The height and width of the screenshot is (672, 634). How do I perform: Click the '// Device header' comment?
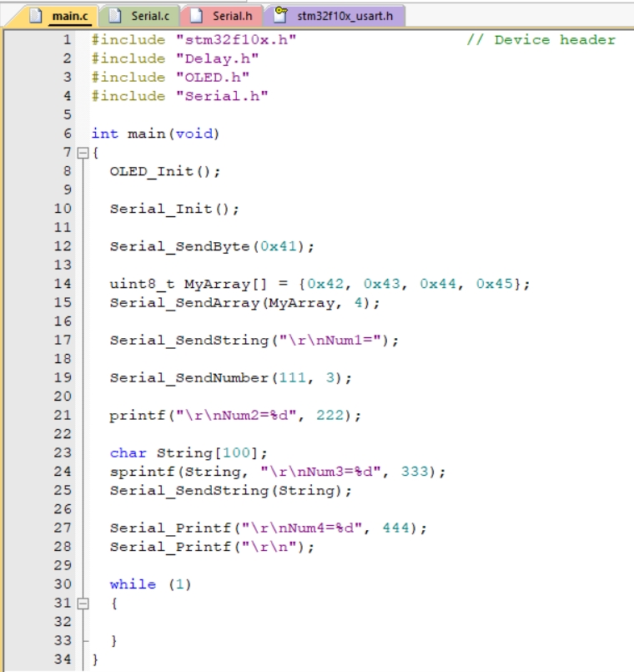pos(541,40)
